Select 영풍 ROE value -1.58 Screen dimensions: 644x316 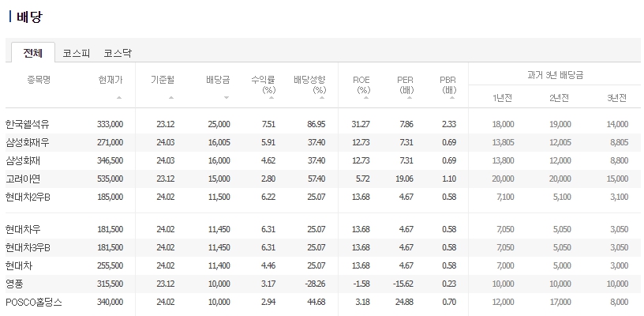point(360,284)
